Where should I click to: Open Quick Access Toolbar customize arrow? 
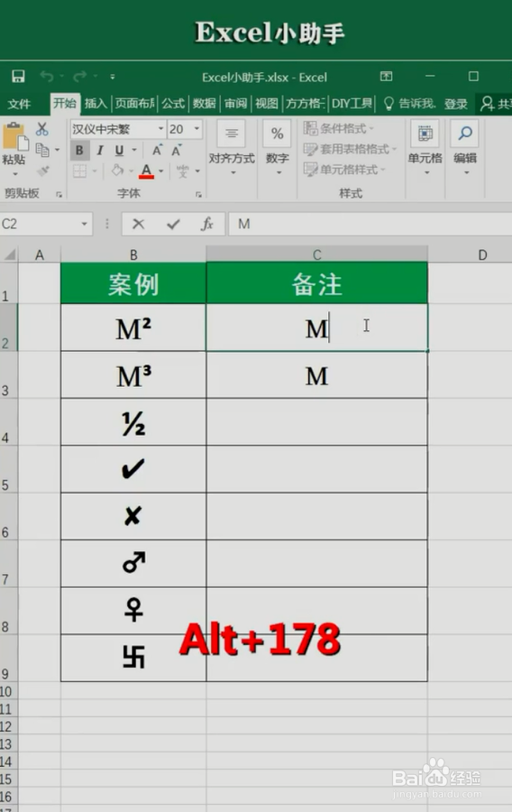click(113, 77)
